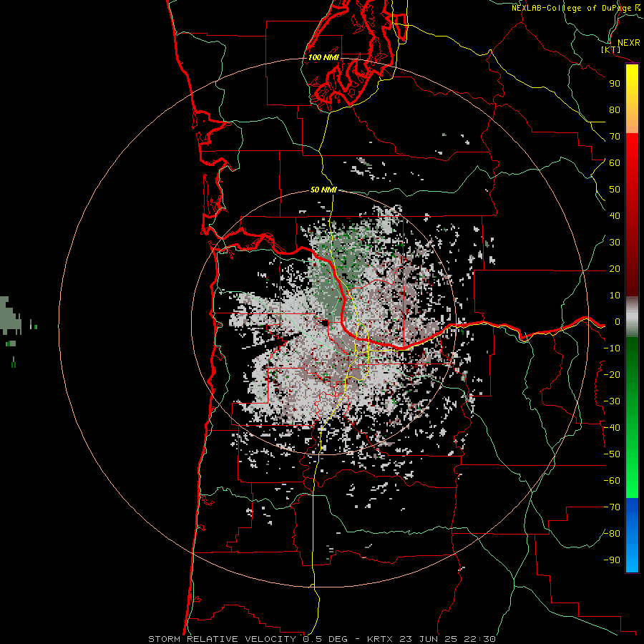
Task: Click the 90 value on the velocity scale
Action: [x=615, y=84]
